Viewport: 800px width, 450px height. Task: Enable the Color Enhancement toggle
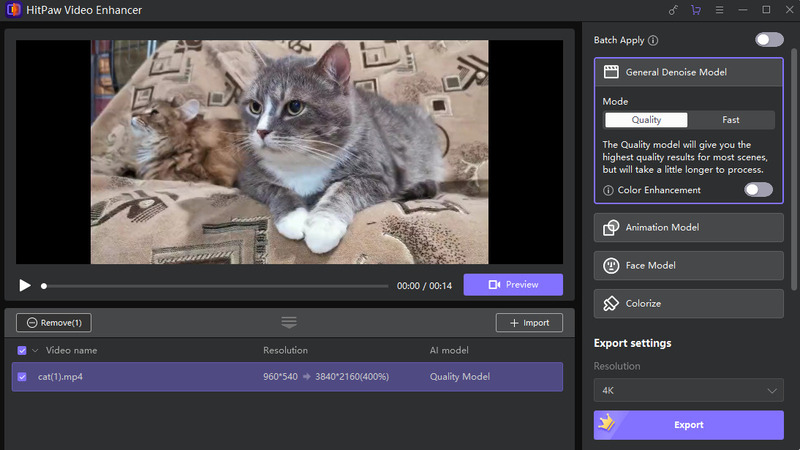758,190
